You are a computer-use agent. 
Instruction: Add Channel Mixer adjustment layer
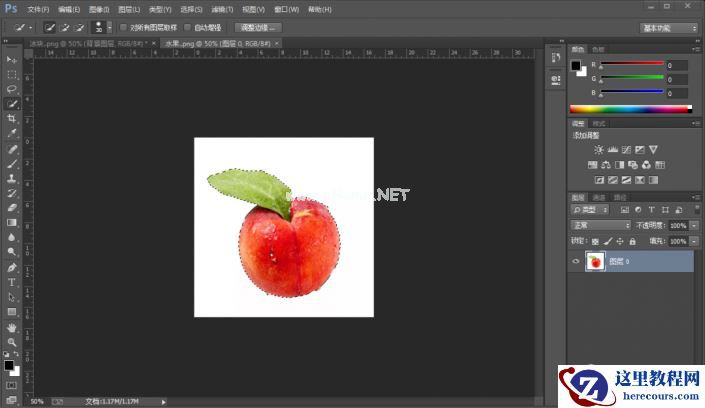(647, 165)
